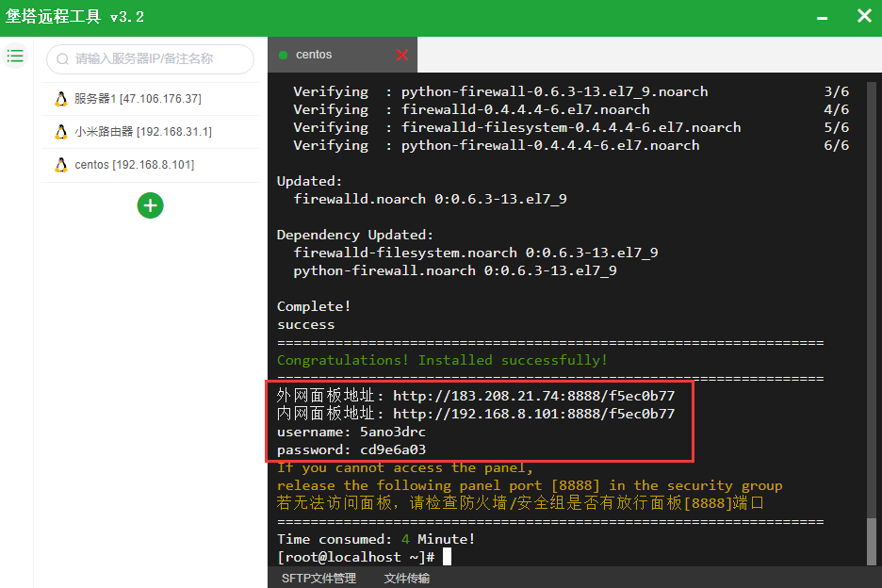Click Chinese firewall hint line 若无法访问面板
The height and width of the screenshot is (588, 882).
tap(520, 503)
